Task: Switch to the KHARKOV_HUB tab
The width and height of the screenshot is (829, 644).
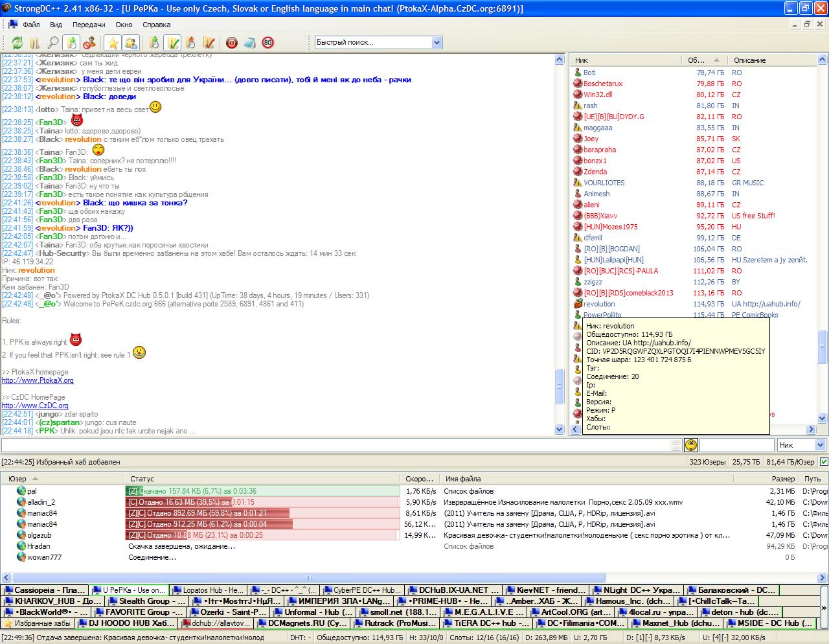Action: coord(53,601)
